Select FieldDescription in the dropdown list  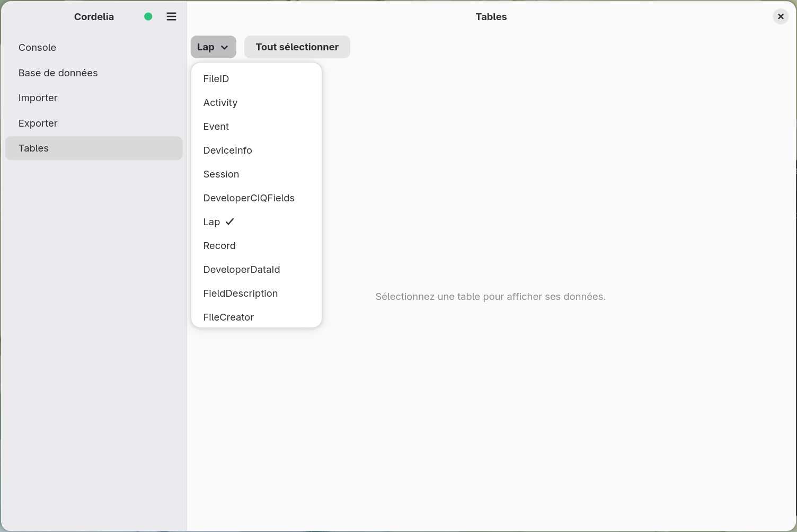point(256,294)
